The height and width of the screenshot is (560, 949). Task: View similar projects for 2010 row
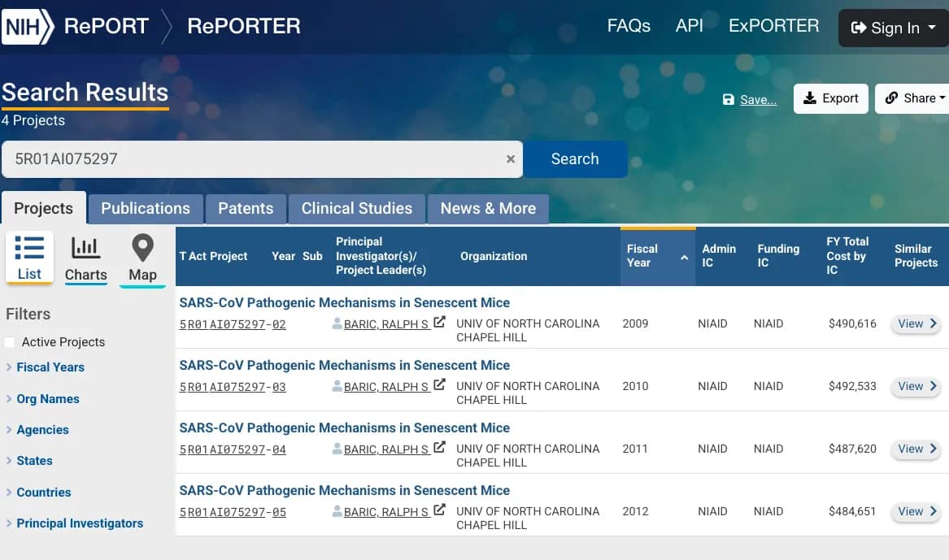tap(916, 386)
